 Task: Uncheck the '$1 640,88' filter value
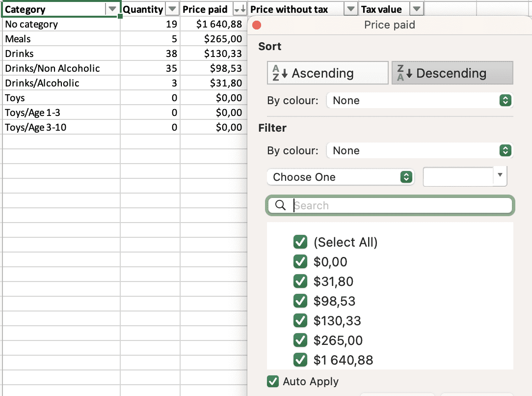pos(300,360)
